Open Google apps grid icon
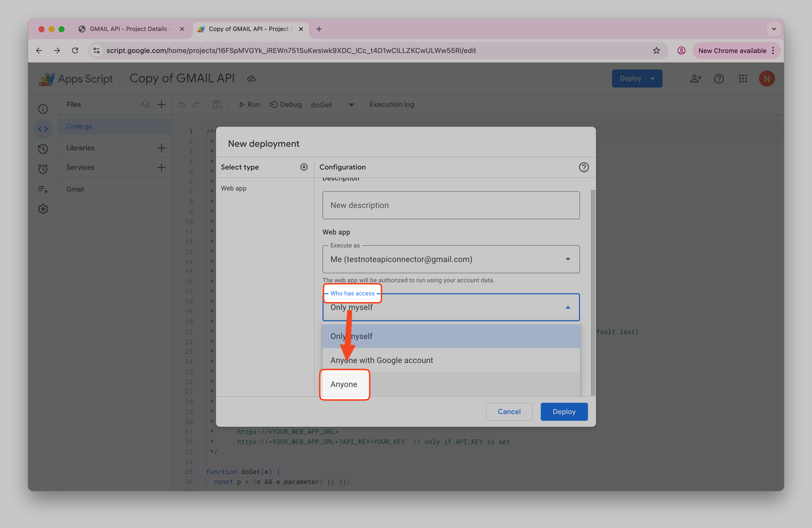This screenshot has width=812, height=528. (743, 79)
